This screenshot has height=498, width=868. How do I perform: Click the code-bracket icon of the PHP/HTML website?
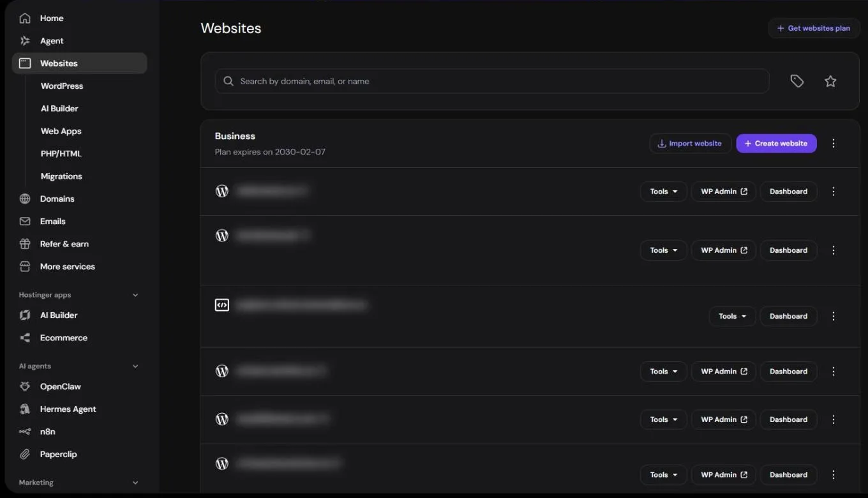[x=222, y=305]
